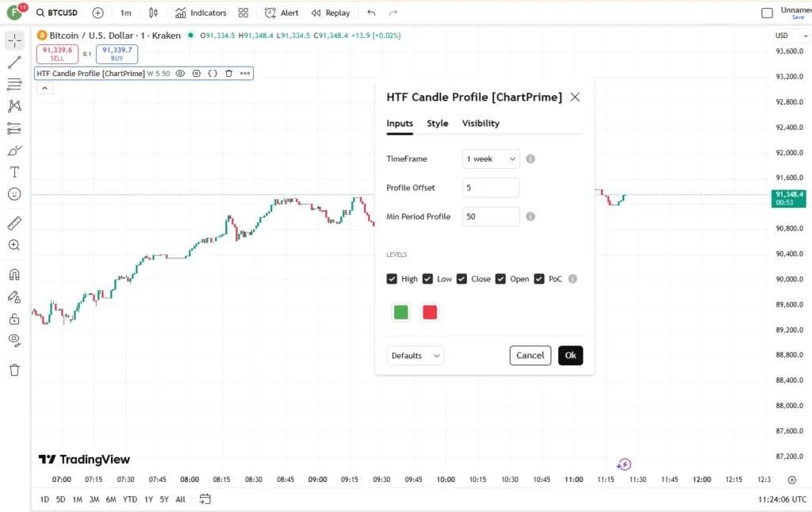The height and width of the screenshot is (512, 812).
Task: Lock all drawing tools
Action: (14, 319)
